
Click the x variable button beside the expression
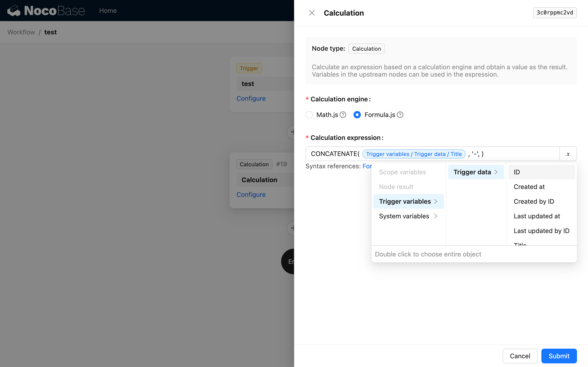click(568, 154)
